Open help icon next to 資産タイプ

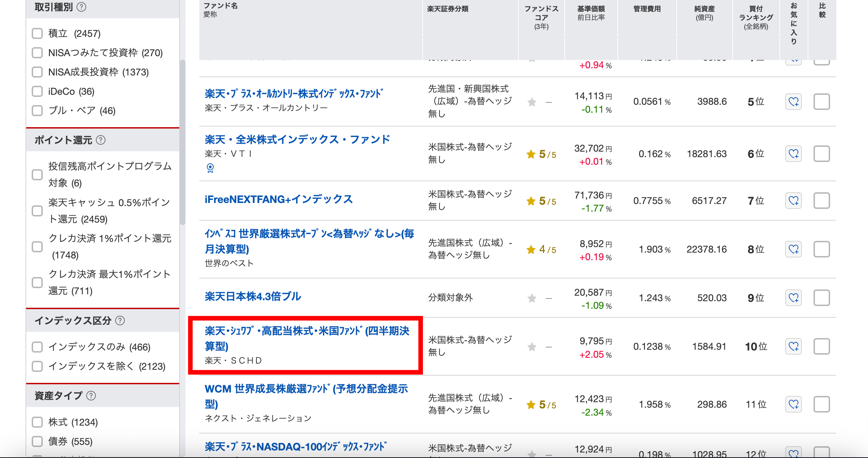pos(91,396)
